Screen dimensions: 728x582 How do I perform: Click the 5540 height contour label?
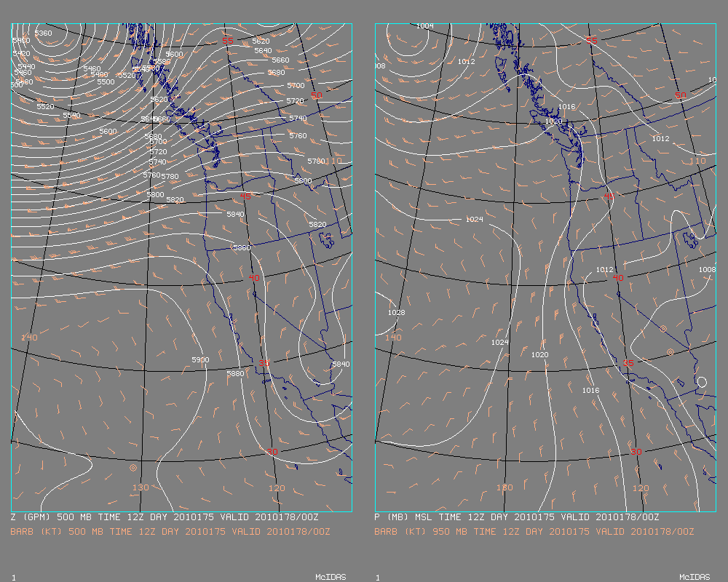[72, 115]
